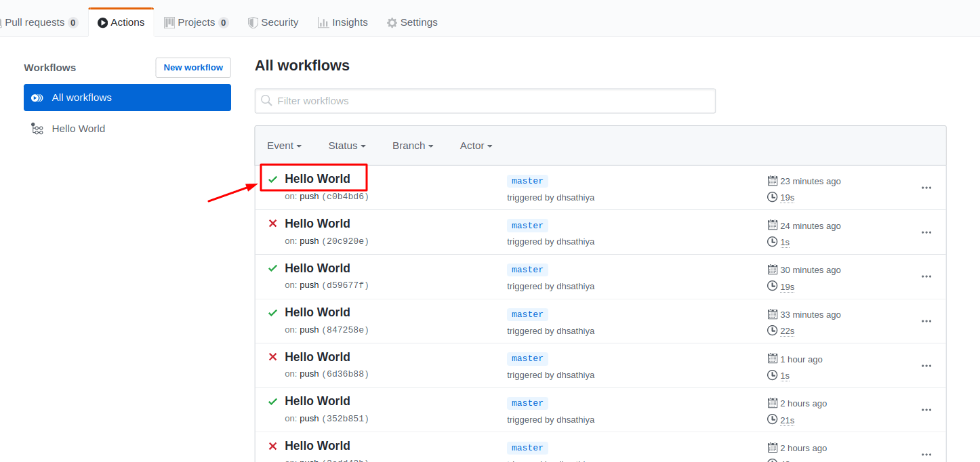Click clock icon next to 19s on run c0b4bd6
The image size is (980, 462).
point(772,197)
